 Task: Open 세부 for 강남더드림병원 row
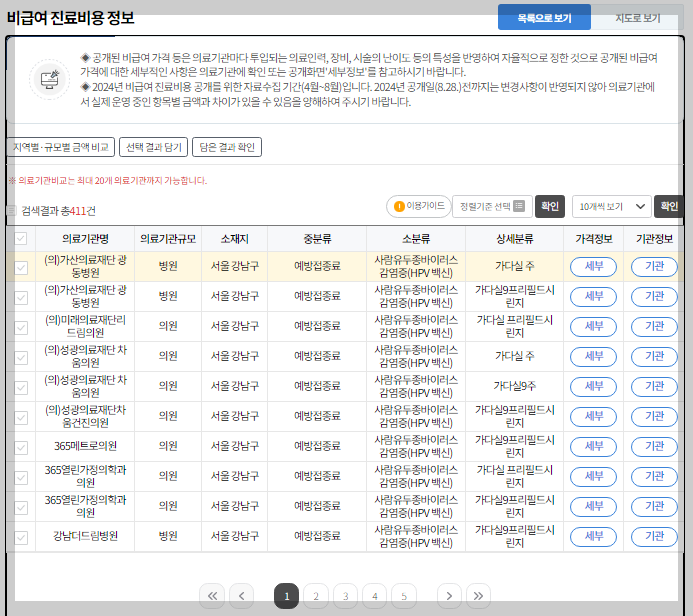pos(594,537)
